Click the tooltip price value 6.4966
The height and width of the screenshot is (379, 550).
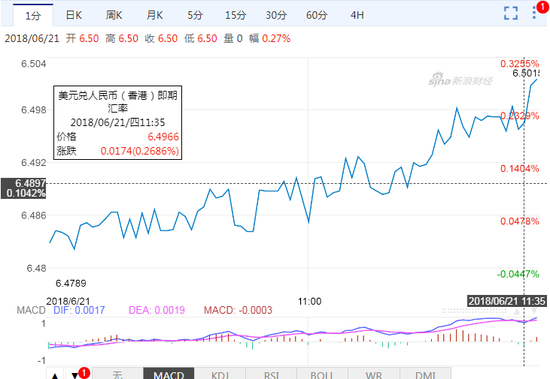point(163,137)
